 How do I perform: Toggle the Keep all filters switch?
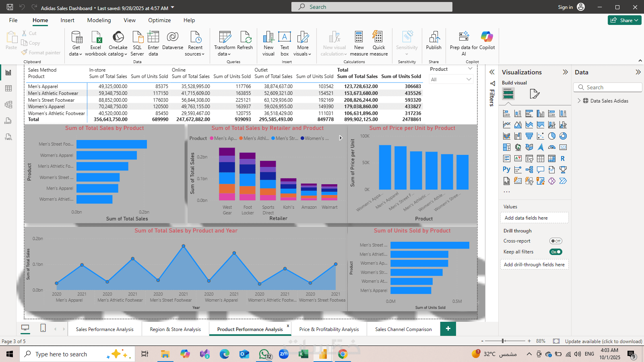(556, 252)
